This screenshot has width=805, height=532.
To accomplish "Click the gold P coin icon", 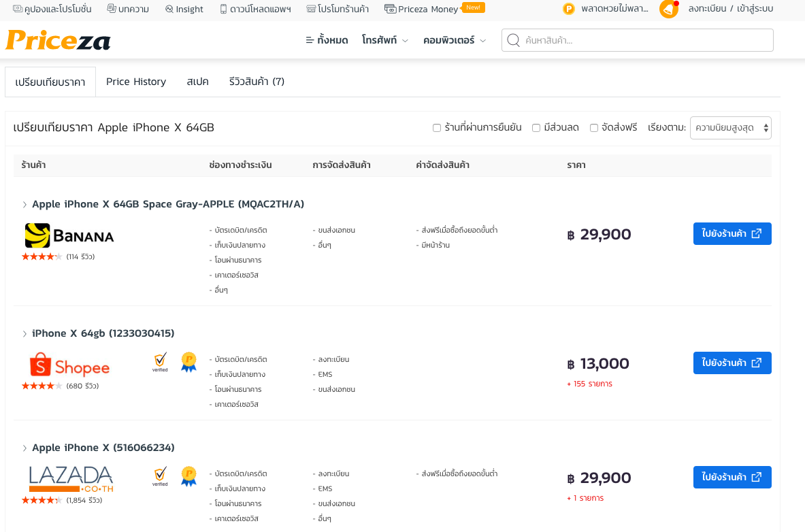I will pyautogui.click(x=568, y=9).
